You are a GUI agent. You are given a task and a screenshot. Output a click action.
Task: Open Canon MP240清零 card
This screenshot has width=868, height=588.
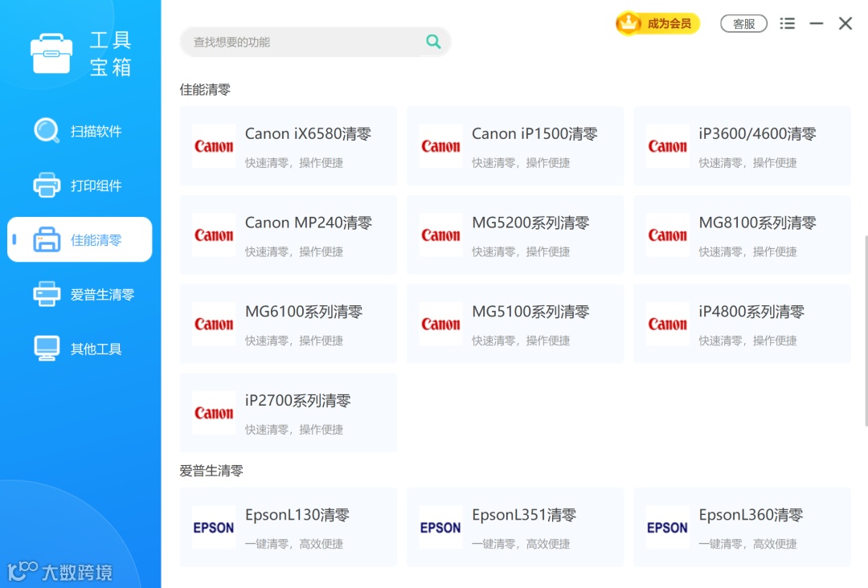[x=289, y=235]
